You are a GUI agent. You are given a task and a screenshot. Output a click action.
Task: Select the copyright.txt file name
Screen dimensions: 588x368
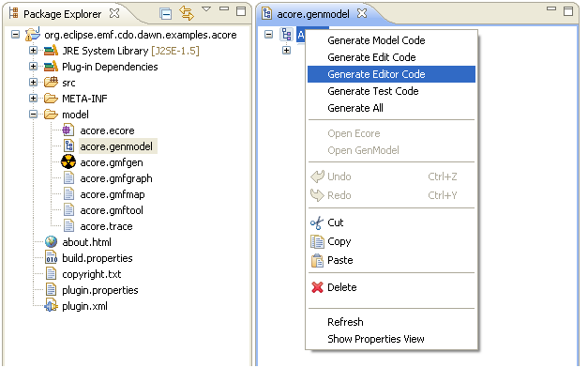click(92, 274)
